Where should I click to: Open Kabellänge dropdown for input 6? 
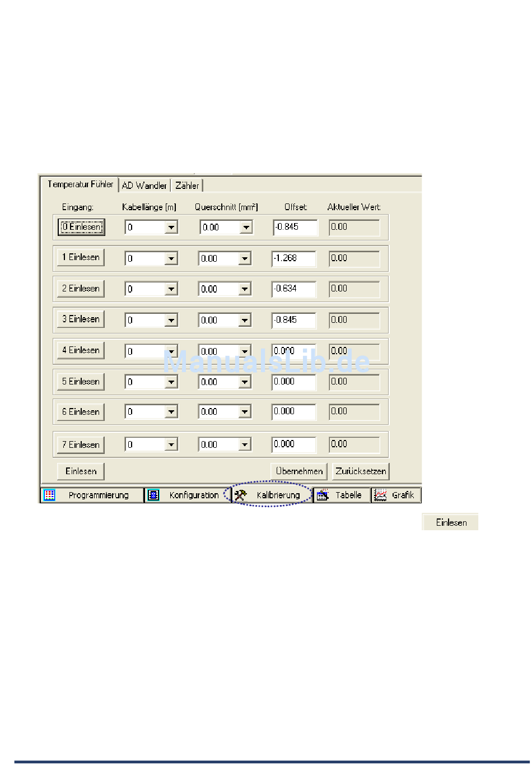coord(171,412)
